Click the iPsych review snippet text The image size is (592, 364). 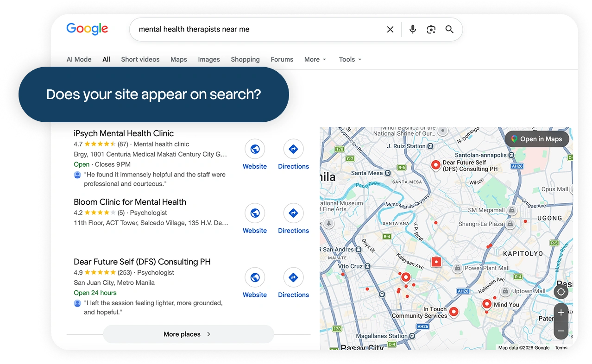coord(155,179)
